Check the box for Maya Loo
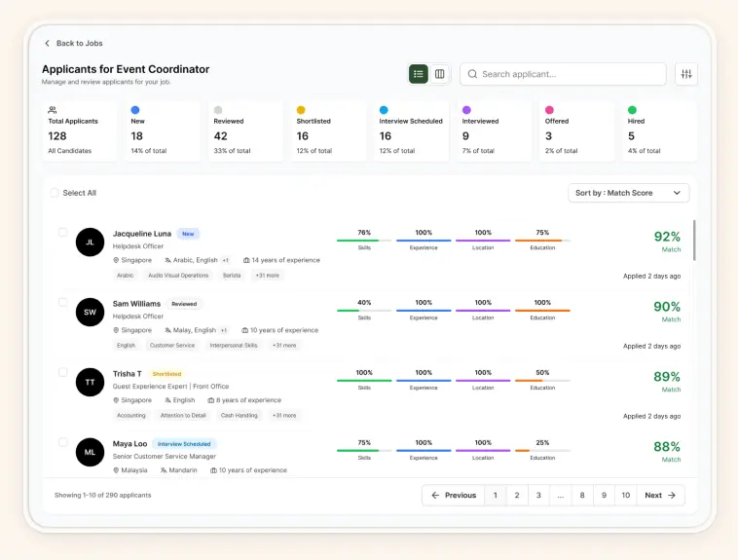Screen dimensions: 738x560 (x=62, y=442)
